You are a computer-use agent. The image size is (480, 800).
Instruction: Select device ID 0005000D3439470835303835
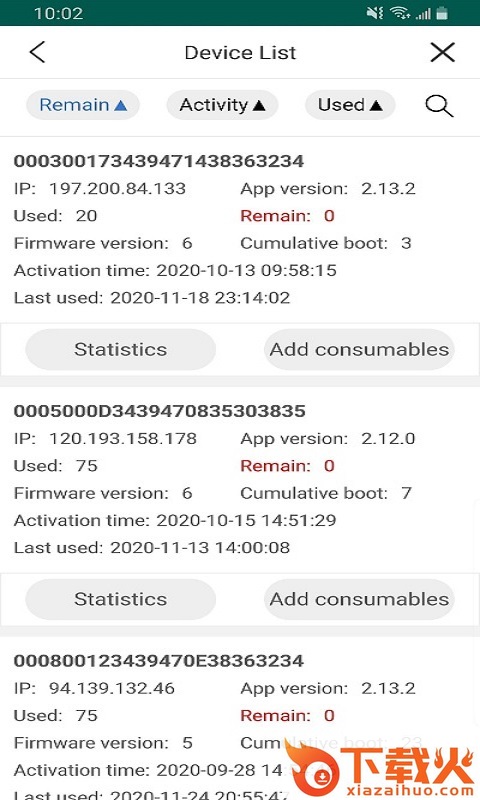click(159, 411)
